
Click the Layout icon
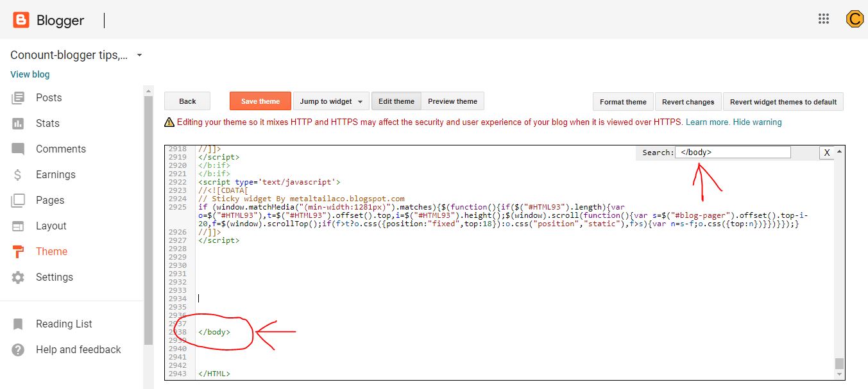pyautogui.click(x=18, y=226)
